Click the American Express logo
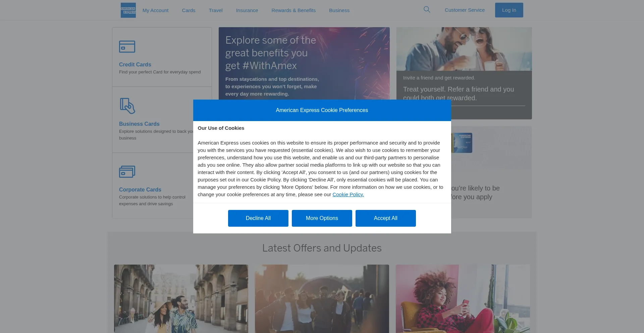Image resolution: width=644 pixels, height=333 pixels. coord(128,10)
